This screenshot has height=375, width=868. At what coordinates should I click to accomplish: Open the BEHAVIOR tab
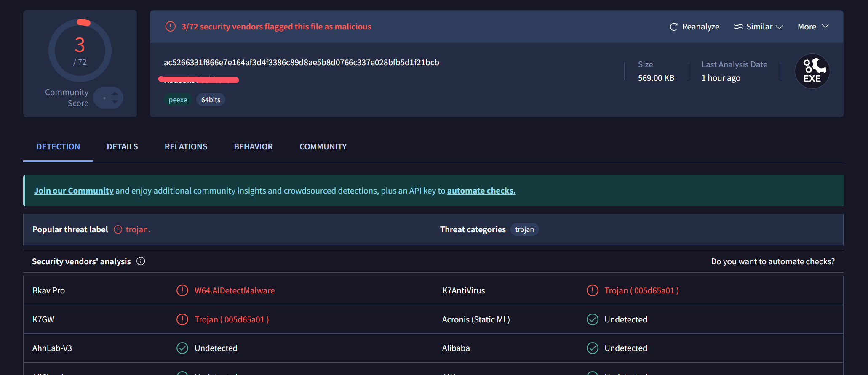click(253, 146)
